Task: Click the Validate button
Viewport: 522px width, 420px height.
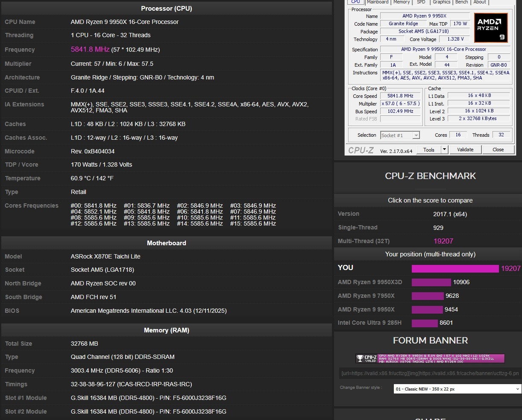Action: (x=465, y=150)
